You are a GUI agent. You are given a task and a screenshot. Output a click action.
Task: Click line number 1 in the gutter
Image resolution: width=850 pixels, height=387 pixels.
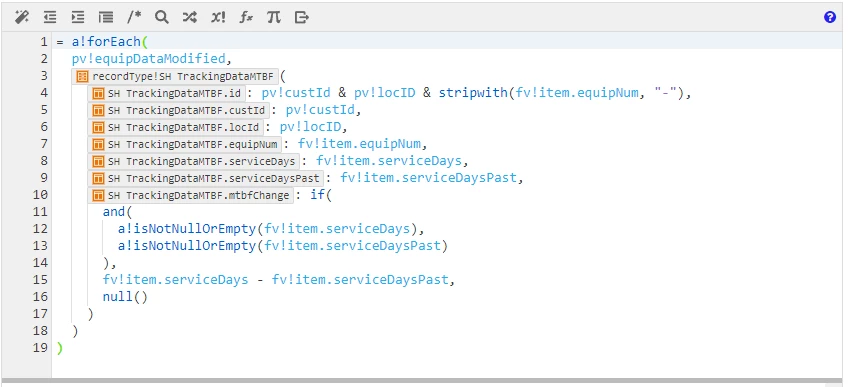44,42
